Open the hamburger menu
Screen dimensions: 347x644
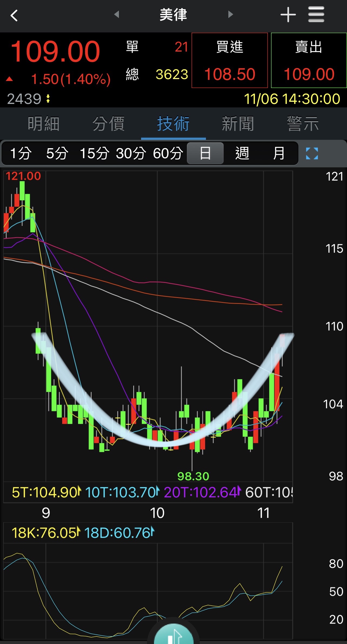point(316,15)
